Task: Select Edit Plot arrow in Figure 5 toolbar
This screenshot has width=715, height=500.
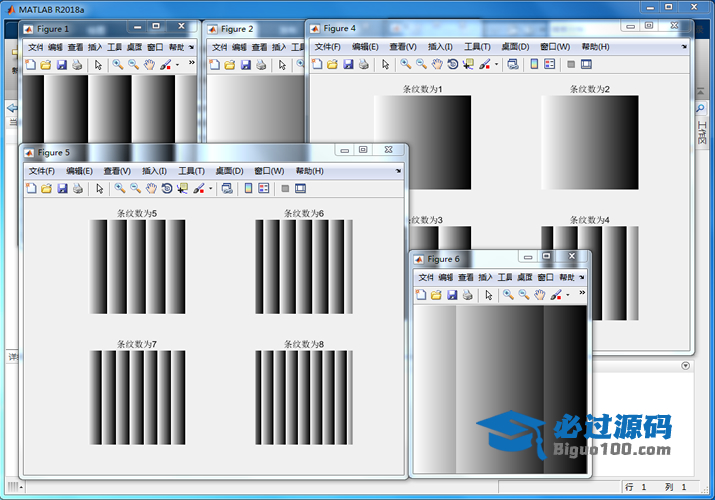Action: [x=99, y=188]
